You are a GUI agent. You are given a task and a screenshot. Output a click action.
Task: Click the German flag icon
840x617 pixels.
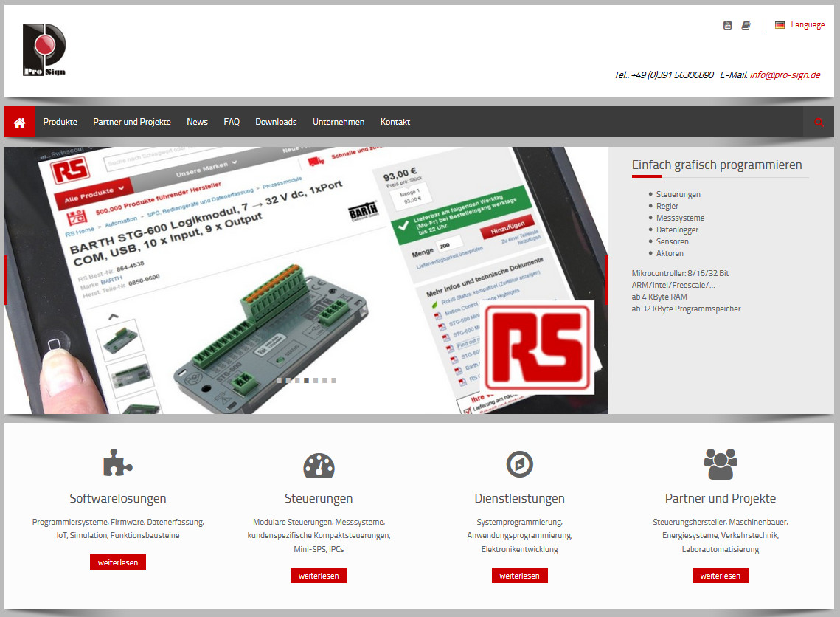tap(780, 24)
